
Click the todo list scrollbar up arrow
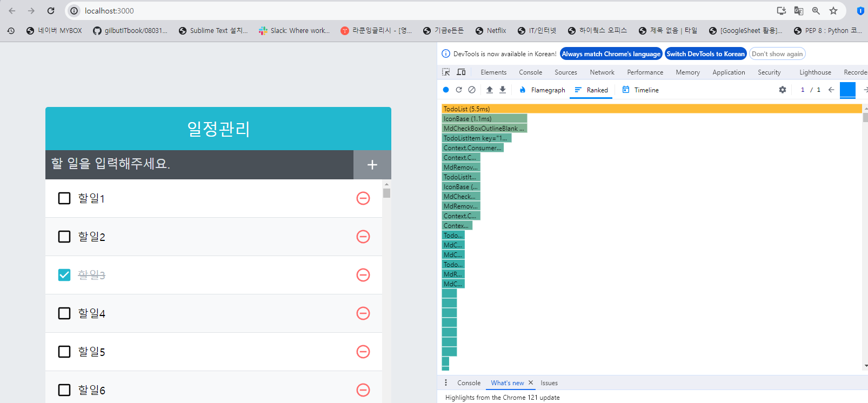tap(386, 184)
